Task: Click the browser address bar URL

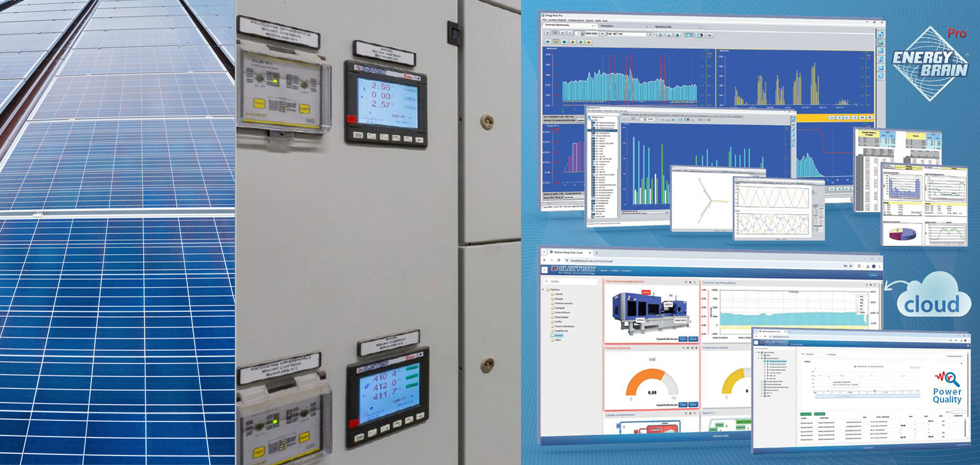Action: (592, 260)
